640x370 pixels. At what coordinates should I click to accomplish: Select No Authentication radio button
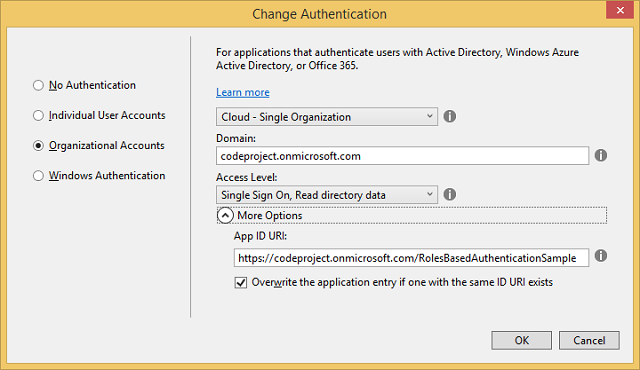tap(38, 85)
